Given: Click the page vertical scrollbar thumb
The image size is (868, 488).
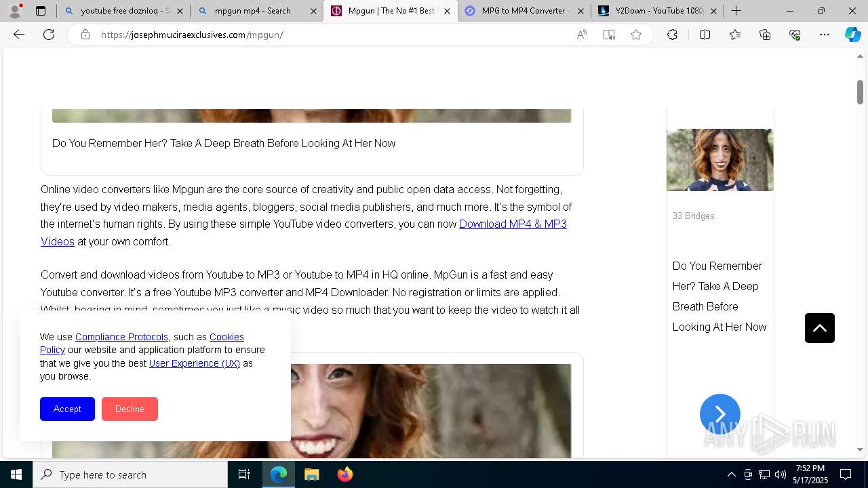Looking at the screenshot, I should pyautogui.click(x=860, y=91).
